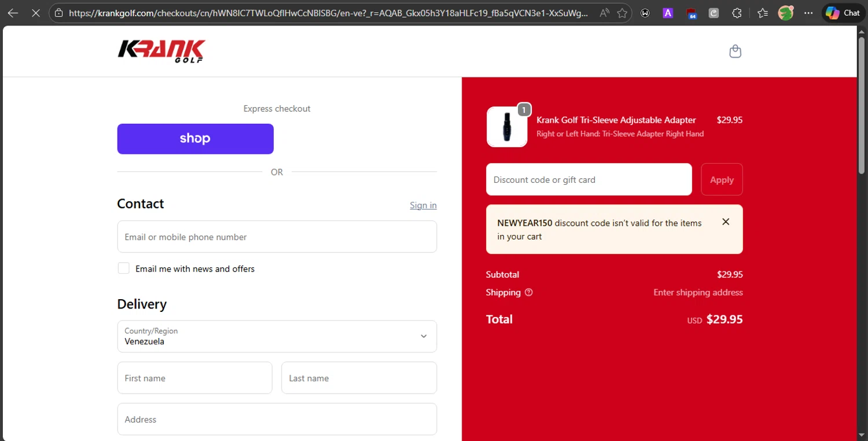Open the black W circle extension
Image resolution: width=868 pixels, height=441 pixels.
tap(645, 13)
